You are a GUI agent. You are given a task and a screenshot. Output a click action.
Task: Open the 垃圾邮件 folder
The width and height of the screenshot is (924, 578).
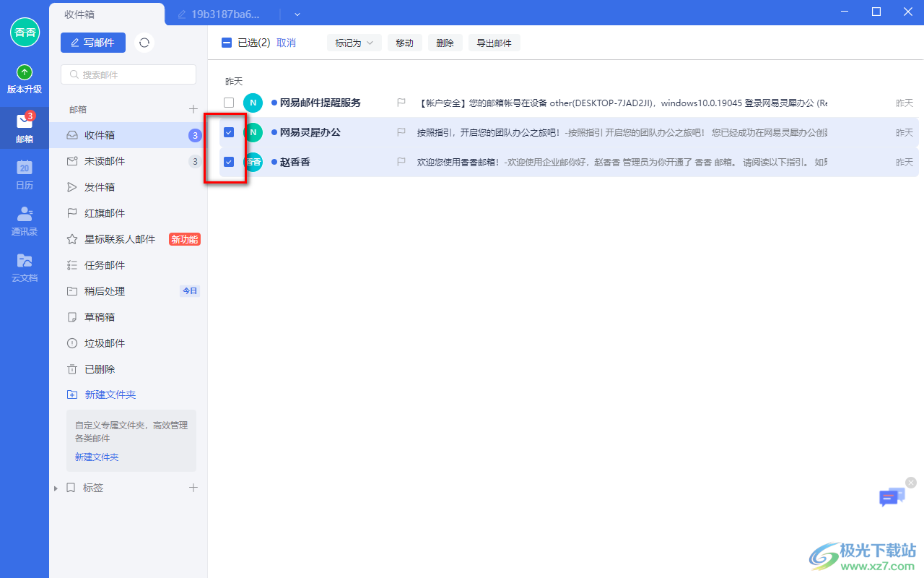tap(128, 343)
